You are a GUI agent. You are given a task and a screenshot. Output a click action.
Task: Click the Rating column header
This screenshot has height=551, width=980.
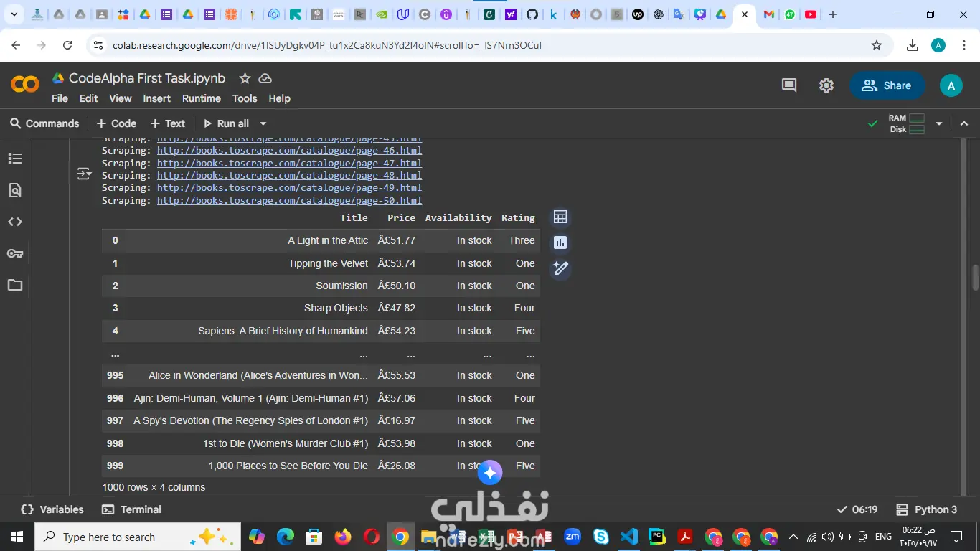point(518,217)
